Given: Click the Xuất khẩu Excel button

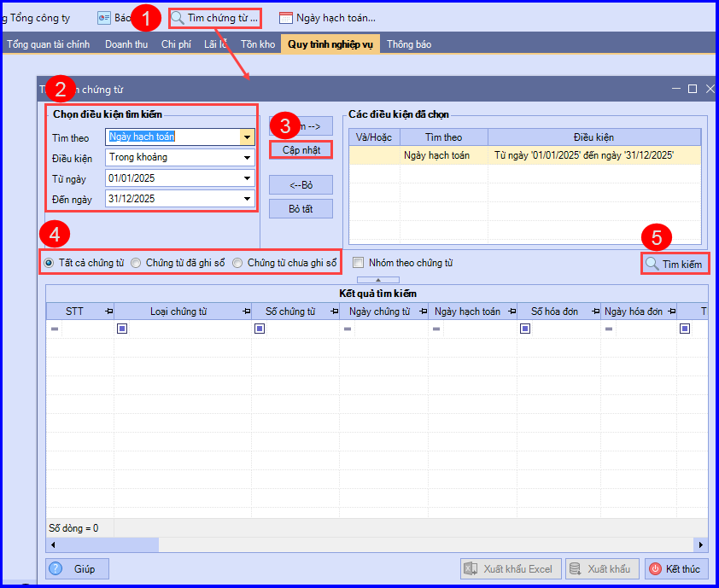Looking at the screenshot, I should [x=511, y=568].
